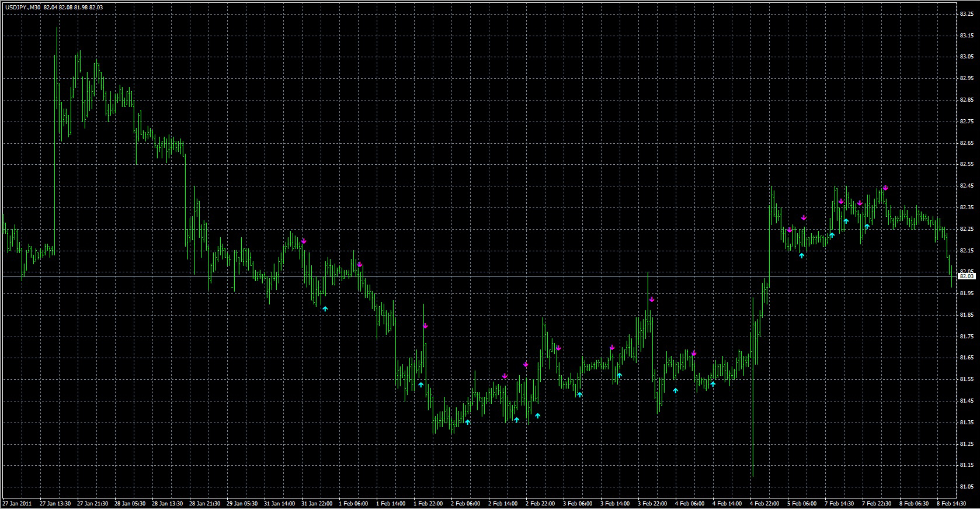Select the magenta arrow at the 82.45 level
The height and width of the screenshot is (509, 980).
tap(885, 188)
